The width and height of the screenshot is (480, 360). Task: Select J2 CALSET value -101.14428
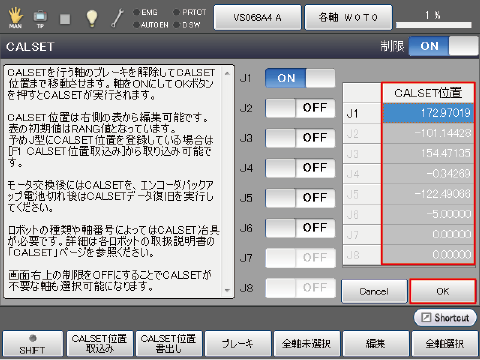tap(428, 133)
